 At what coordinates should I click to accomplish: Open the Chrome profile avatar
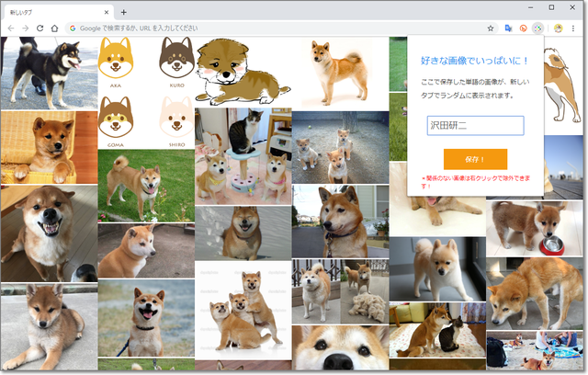[558, 28]
